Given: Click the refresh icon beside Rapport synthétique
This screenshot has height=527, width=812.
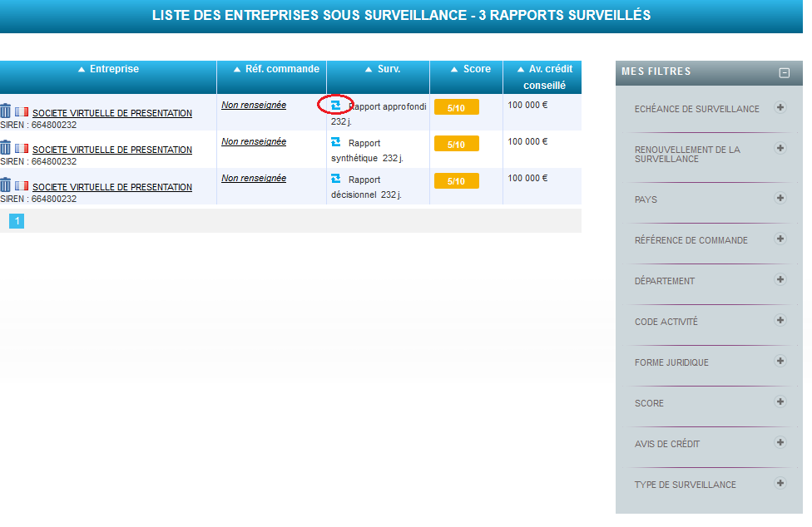Looking at the screenshot, I should [x=336, y=142].
